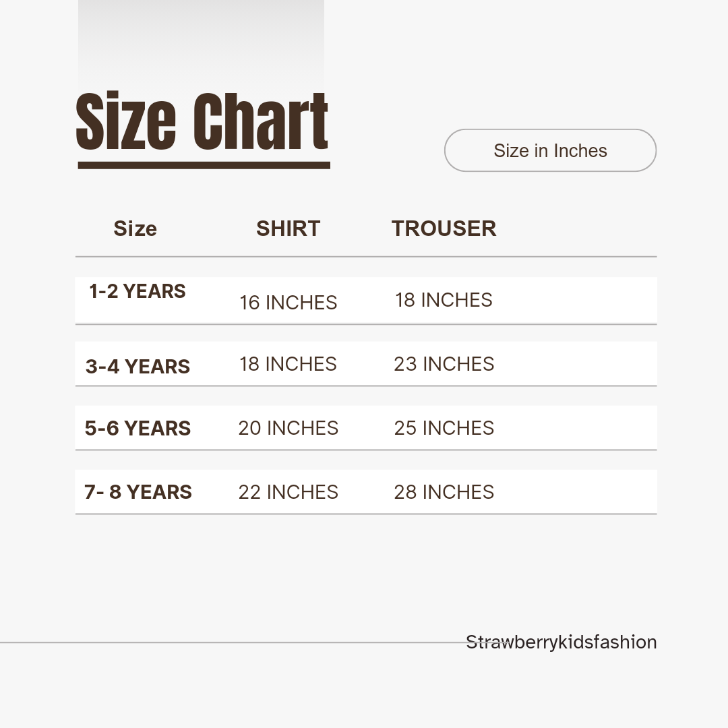Click the gray gradient block above the title
Screen dimensions: 728x728
point(201,40)
